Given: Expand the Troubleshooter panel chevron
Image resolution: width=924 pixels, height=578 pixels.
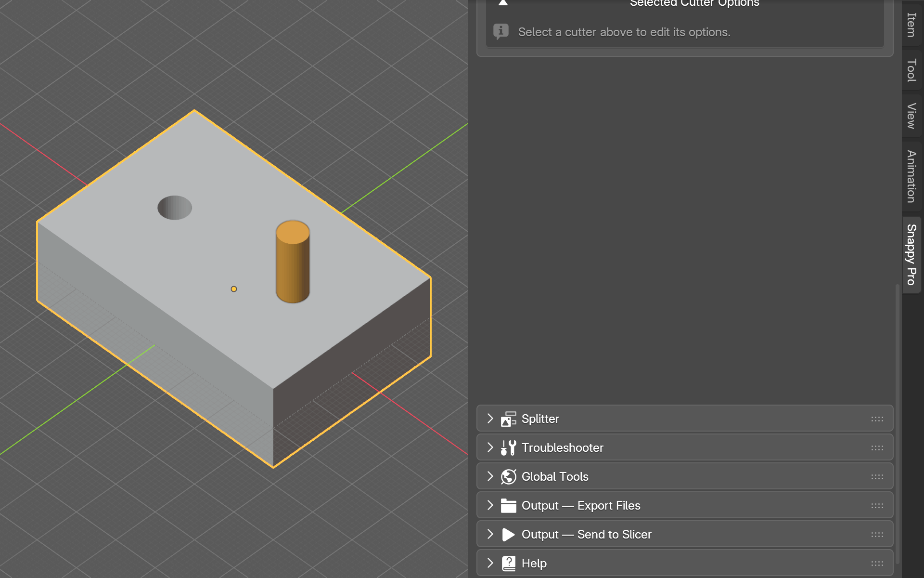Looking at the screenshot, I should 490,447.
